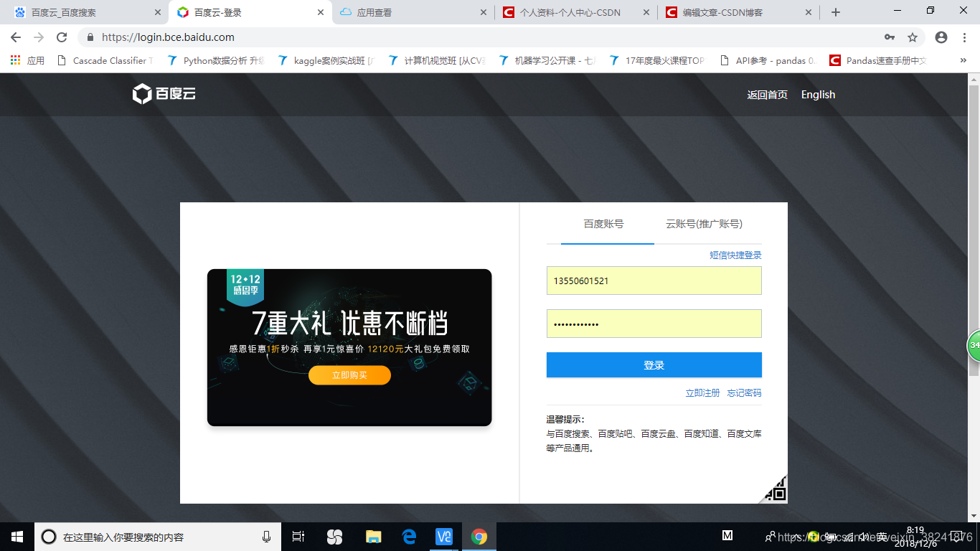The width and height of the screenshot is (980, 551).
Task: Click the Baidu Cloud logo
Action: (164, 94)
